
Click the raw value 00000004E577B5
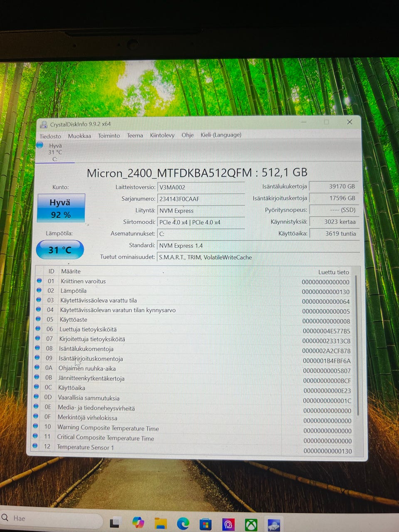[x=326, y=331]
